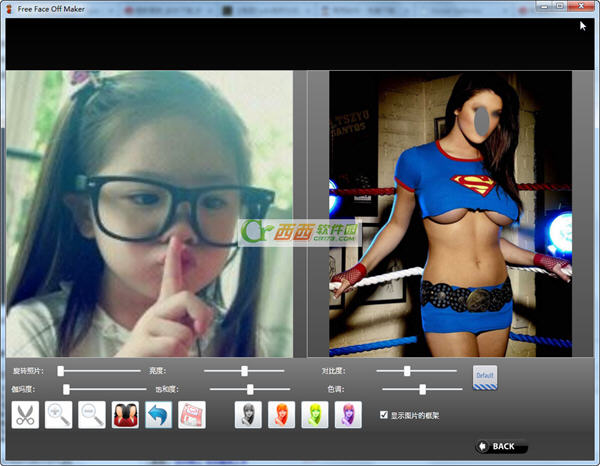Adjust the 饱和度 saturation slider
600x466 pixels.
(x=250, y=389)
